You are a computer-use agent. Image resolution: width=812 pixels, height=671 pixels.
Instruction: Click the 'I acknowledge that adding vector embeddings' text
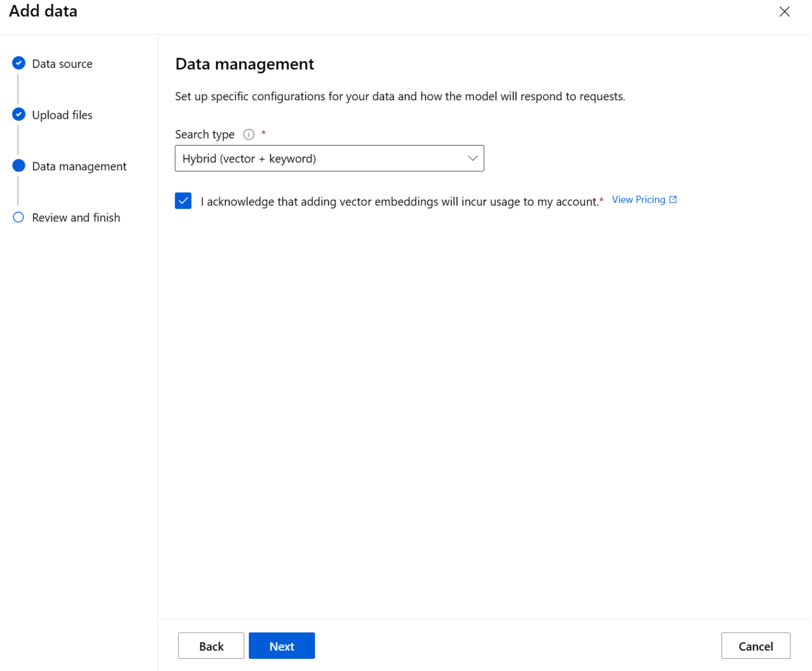400,202
